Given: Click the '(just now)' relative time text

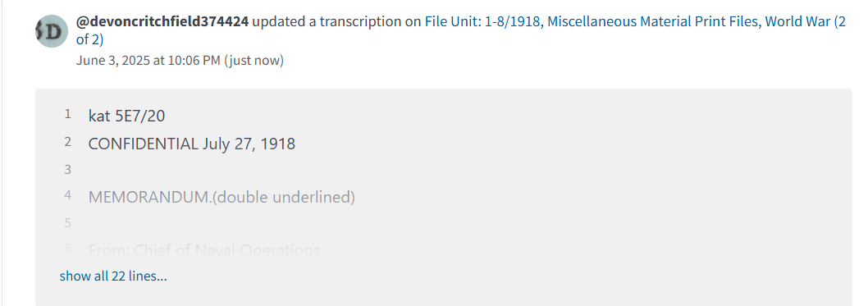Looking at the screenshot, I should click(254, 61).
